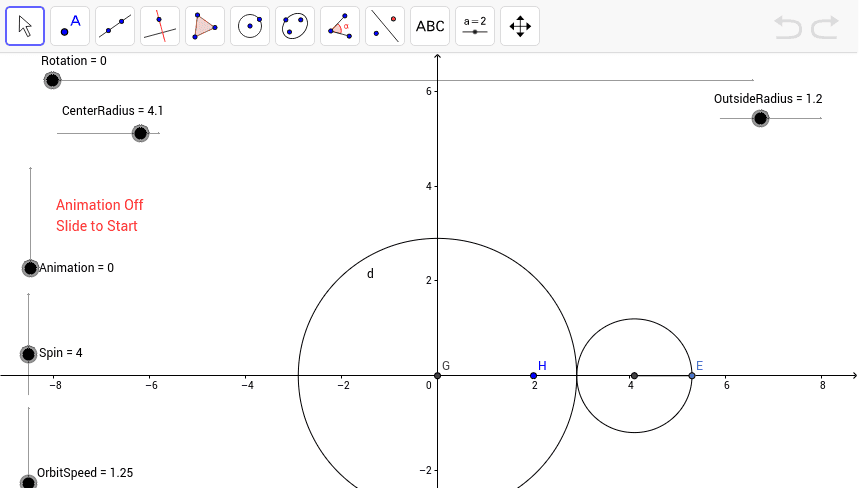Choose the Line through two points tool
Image resolution: width=859 pixels, height=490 pixels.
[114, 26]
